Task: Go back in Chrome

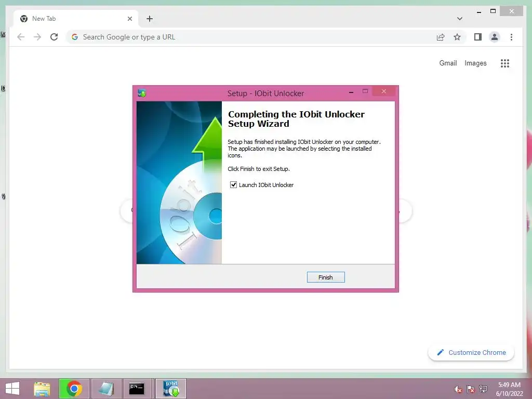Action: [21, 37]
